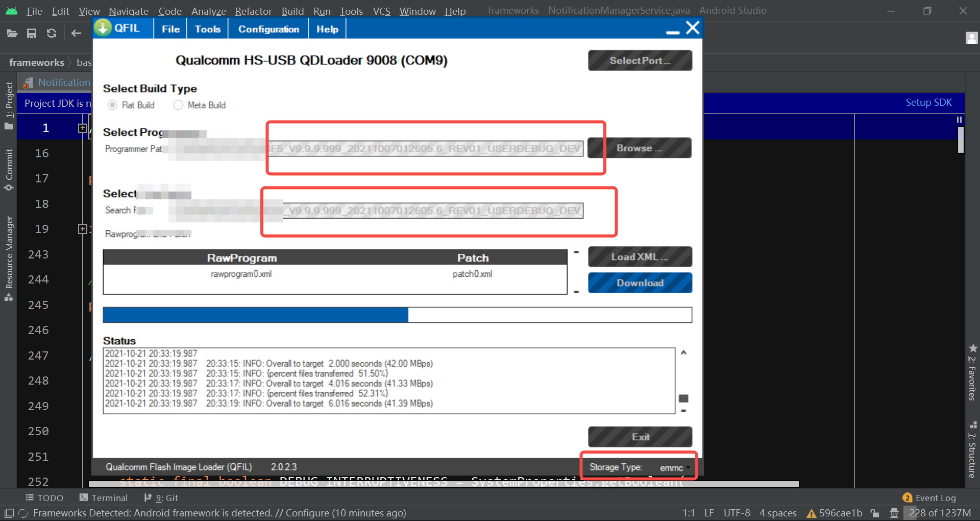Screen dimensions: 980x521
Task: Expand the collapsed code fold at line 1
Action: pos(83,128)
